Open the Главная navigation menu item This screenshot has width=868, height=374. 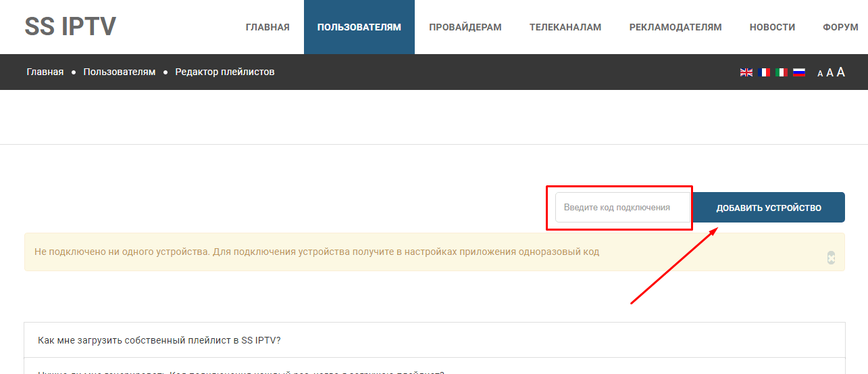click(267, 27)
